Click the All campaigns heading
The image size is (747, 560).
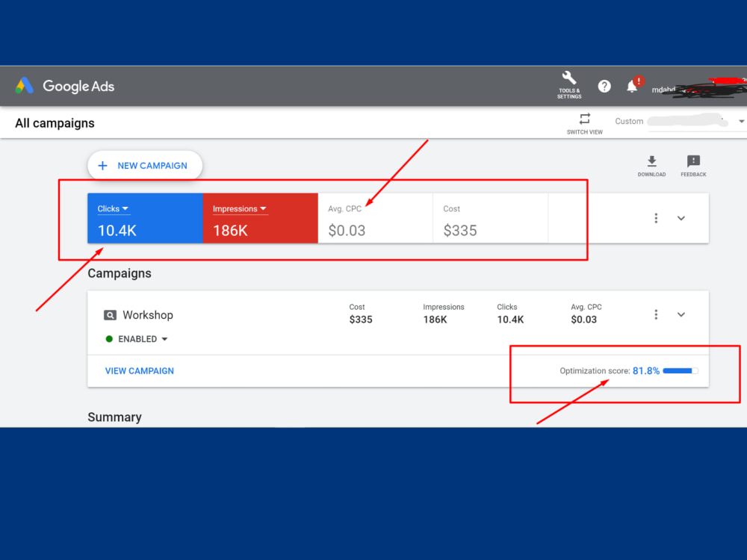click(55, 123)
